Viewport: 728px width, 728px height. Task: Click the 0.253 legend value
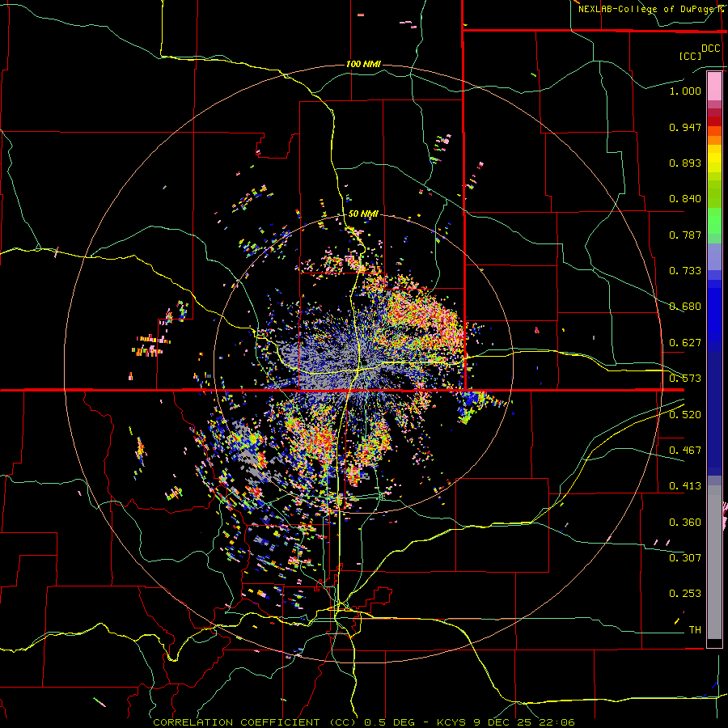click(685, 594)
